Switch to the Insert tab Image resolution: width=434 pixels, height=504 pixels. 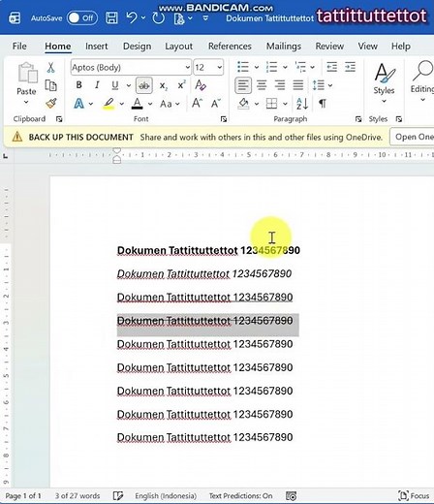[97, 47]
